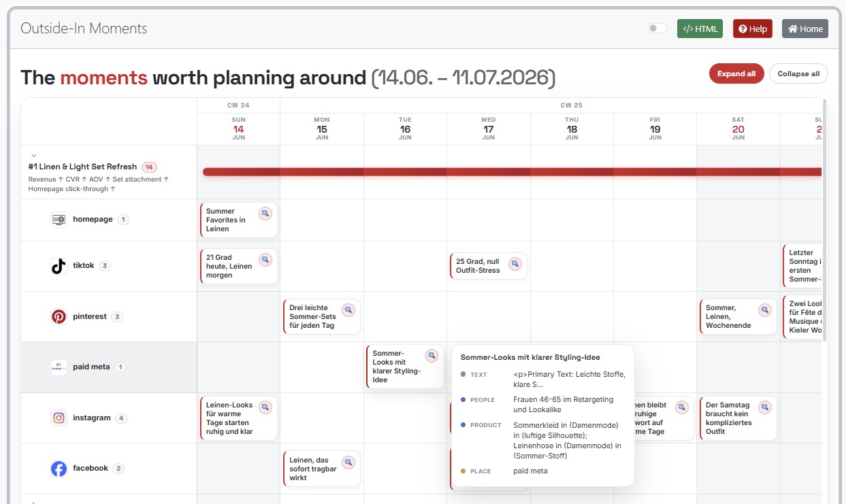Click the 14 badge beside Linen & Light
This screenshot has height=504, width=846.
click(x=150, y=167)
